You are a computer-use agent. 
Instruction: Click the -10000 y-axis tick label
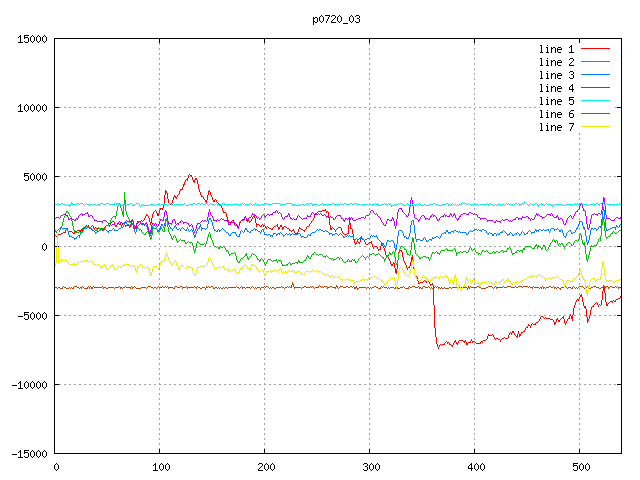[29, 384]
